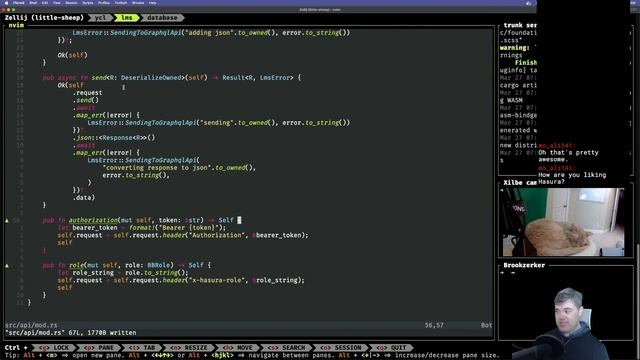This screenshot has width=640, height=360.
Task: Click the LOCK mode in Zellij bar
Action: pyautogui.click(x=55, y=348)
